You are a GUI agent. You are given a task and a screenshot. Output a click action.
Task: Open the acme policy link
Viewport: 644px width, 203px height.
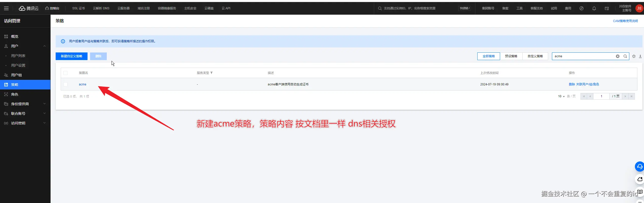tap(82, 84)
